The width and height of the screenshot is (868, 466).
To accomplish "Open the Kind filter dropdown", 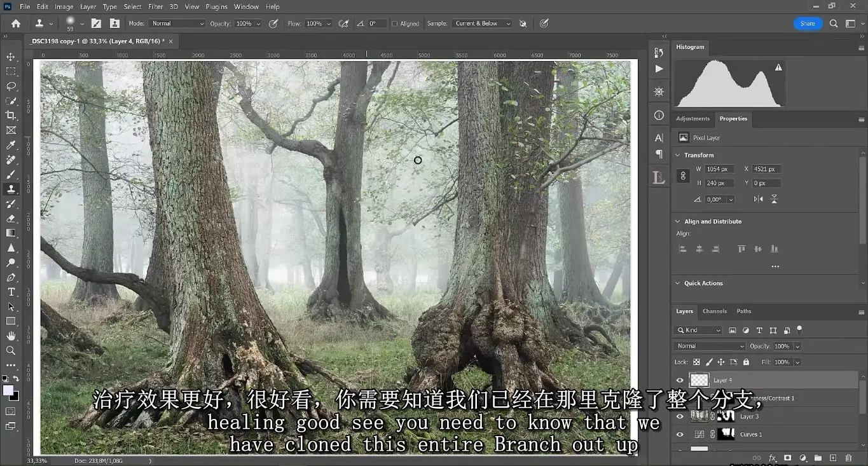I will tap(698, 330).
